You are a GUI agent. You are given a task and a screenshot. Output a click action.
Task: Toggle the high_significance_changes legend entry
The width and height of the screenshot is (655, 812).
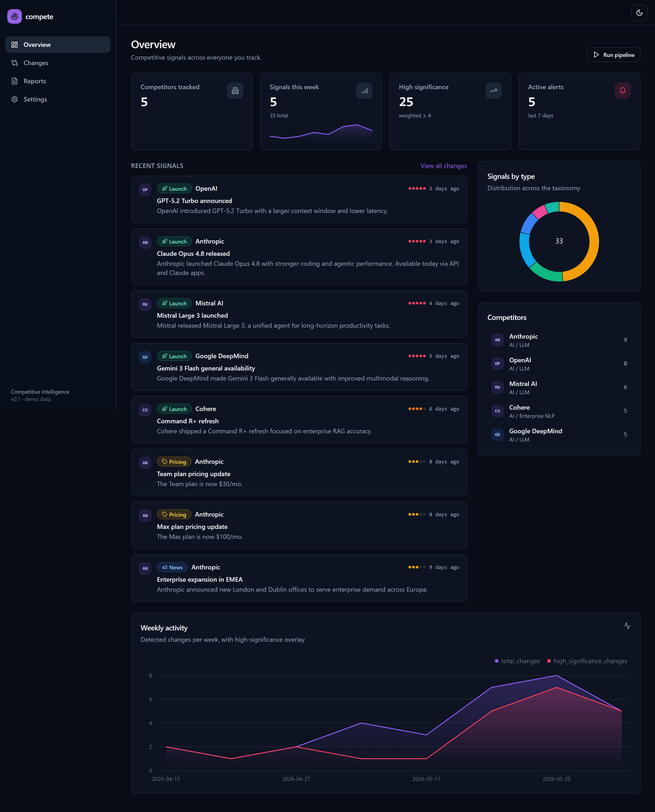(587, 661)
